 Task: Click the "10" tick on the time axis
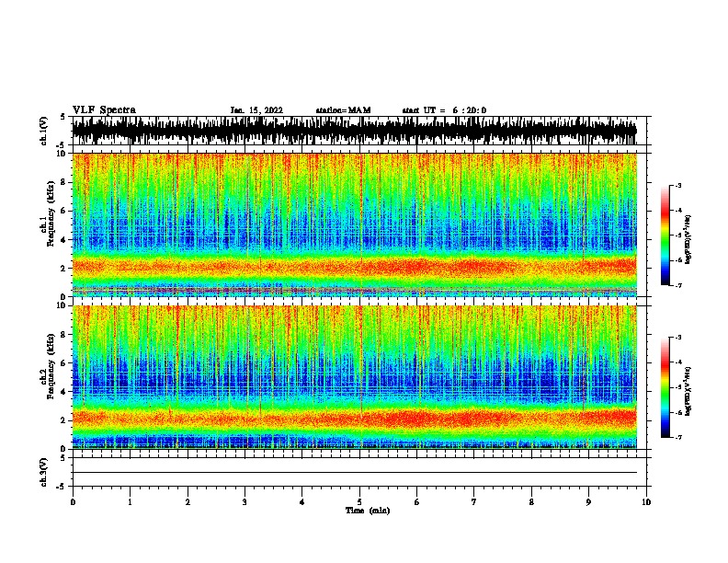click(x=646, y=502)
